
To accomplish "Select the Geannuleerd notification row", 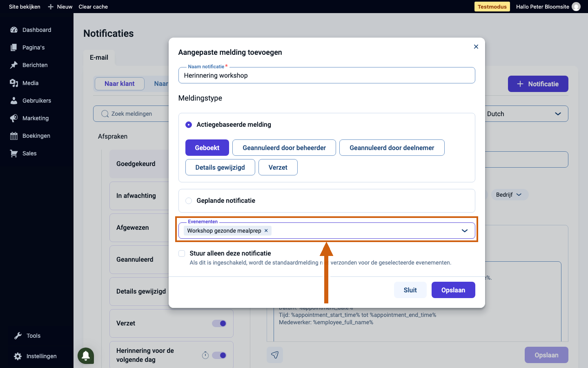I will coord(139,260).
